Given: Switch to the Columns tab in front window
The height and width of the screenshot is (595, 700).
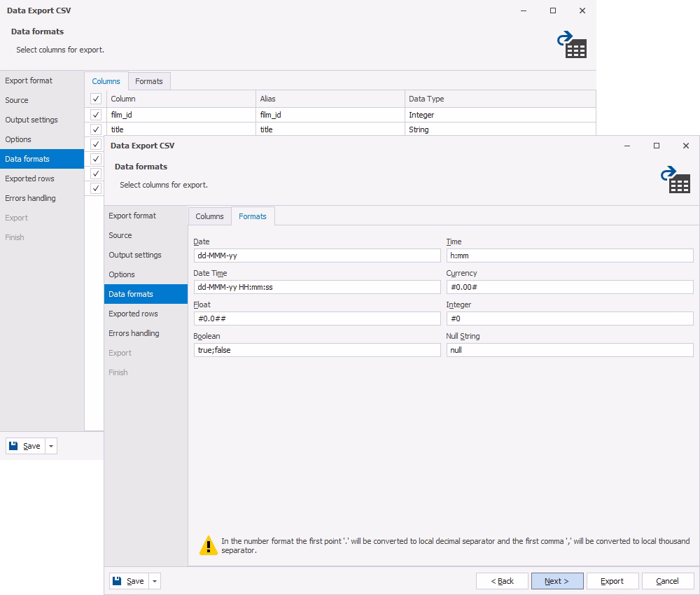Looking at the screenshot, I should click(x=209, y=216).
